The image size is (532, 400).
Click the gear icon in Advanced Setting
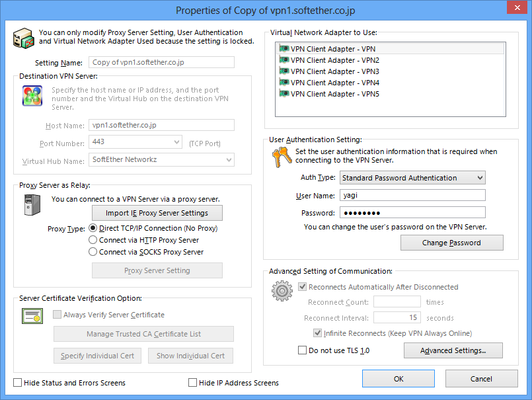coord(282,291)
